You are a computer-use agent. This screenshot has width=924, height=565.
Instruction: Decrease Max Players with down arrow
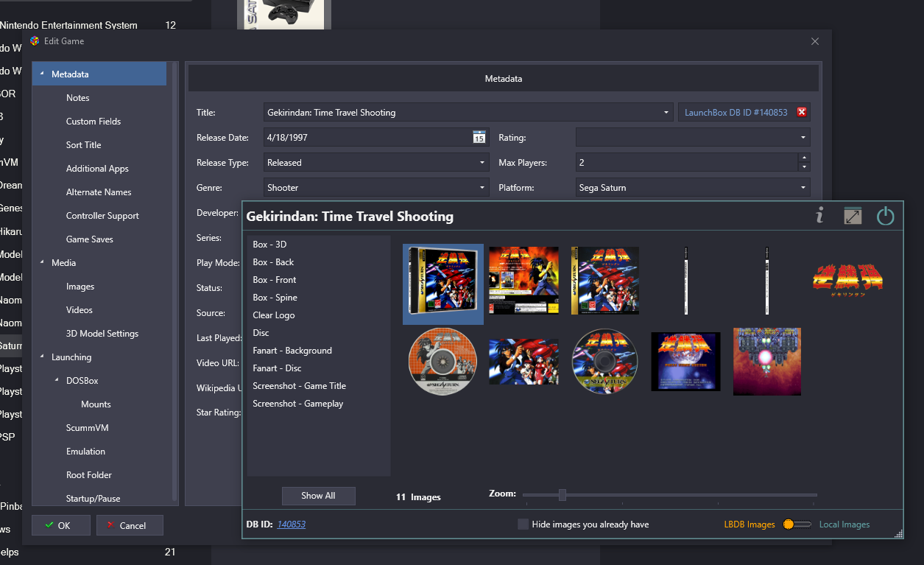(x=804, y=167)
